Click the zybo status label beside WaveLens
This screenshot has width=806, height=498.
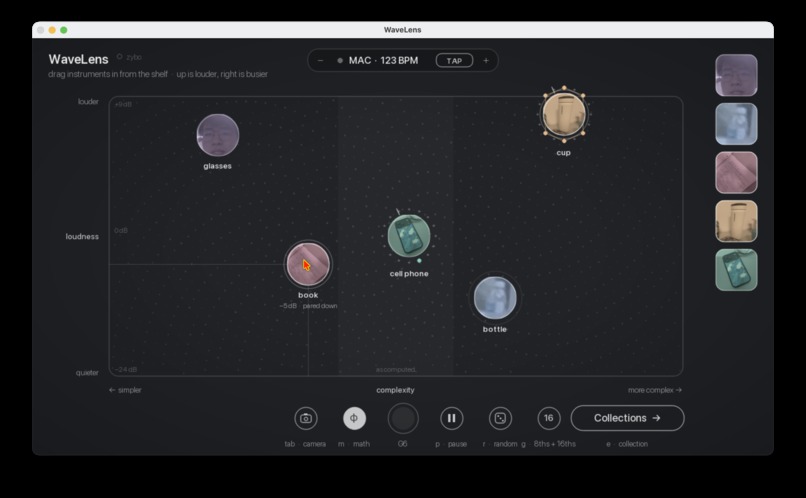click(130, 57)
